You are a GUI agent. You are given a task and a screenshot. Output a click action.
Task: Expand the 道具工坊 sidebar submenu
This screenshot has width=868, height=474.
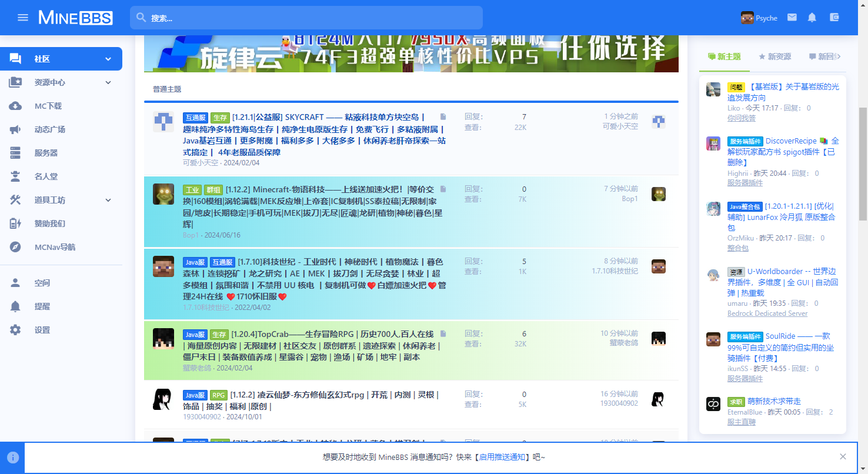(108, 200)
